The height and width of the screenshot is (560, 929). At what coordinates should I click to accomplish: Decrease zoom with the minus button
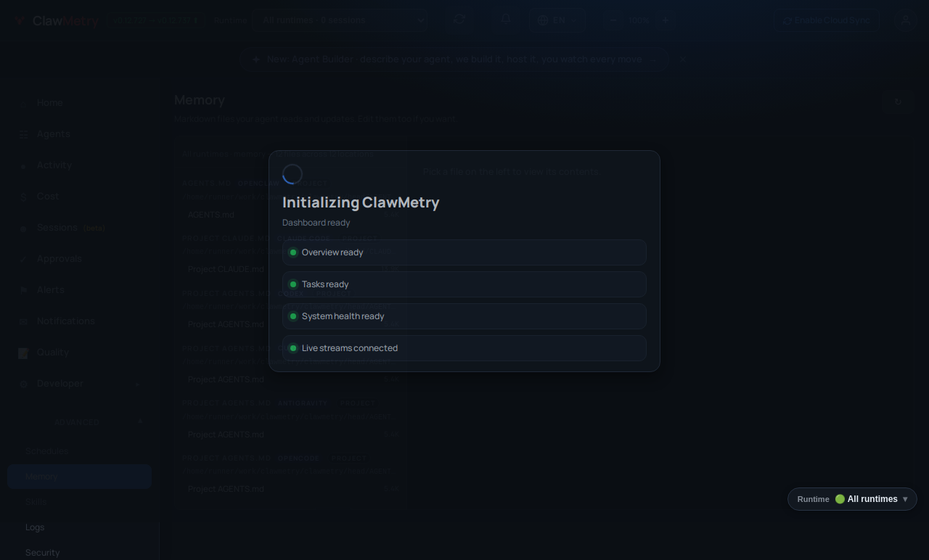(613, 20)
